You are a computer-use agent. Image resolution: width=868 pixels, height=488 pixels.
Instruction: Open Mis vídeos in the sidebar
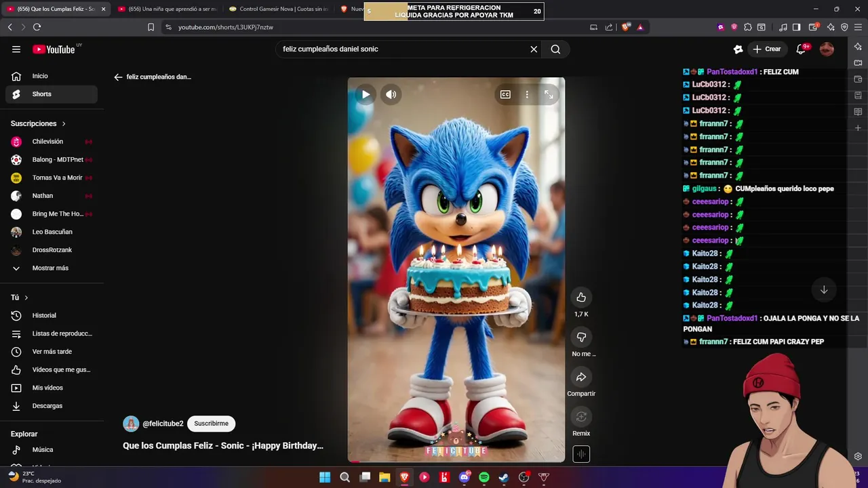(52, 388)
